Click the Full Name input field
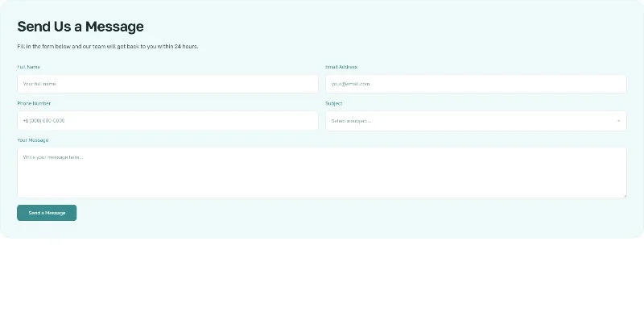 click(x=167, y=84)
